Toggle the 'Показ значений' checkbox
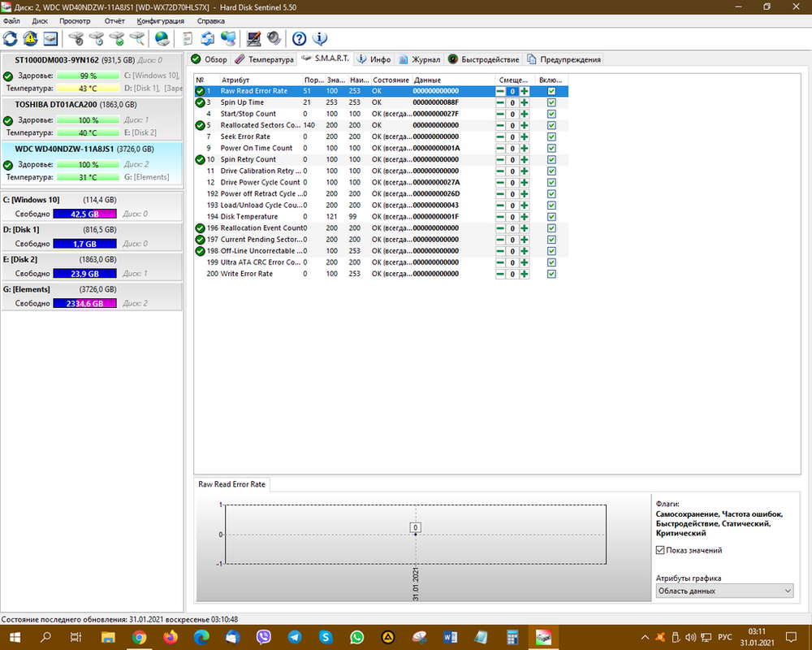 [x=659, y=551]
